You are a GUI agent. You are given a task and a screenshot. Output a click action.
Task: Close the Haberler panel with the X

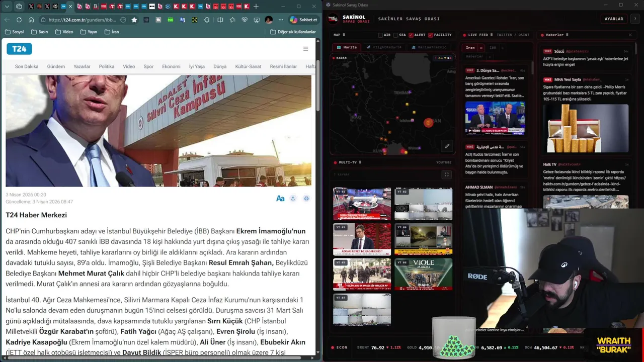coord(630,35)
